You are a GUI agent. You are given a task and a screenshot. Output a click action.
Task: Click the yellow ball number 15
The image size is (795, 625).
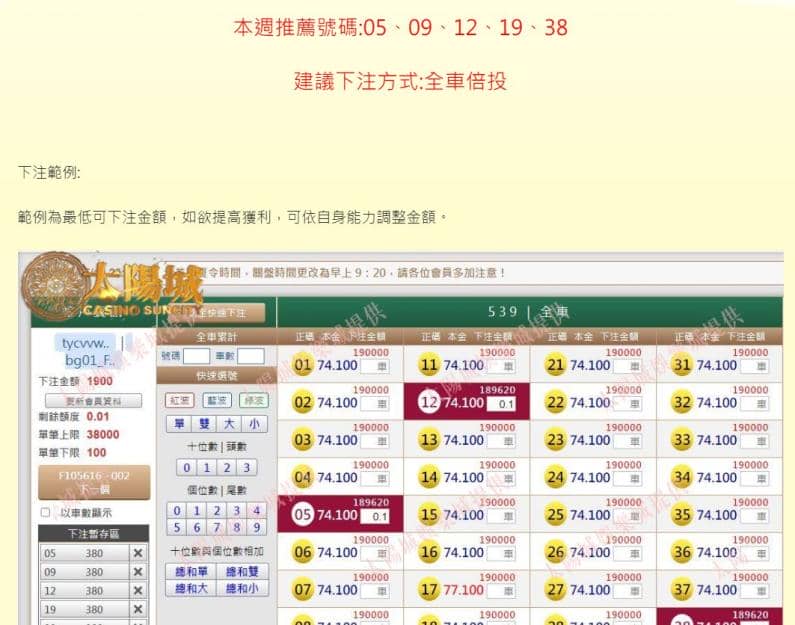429,515
